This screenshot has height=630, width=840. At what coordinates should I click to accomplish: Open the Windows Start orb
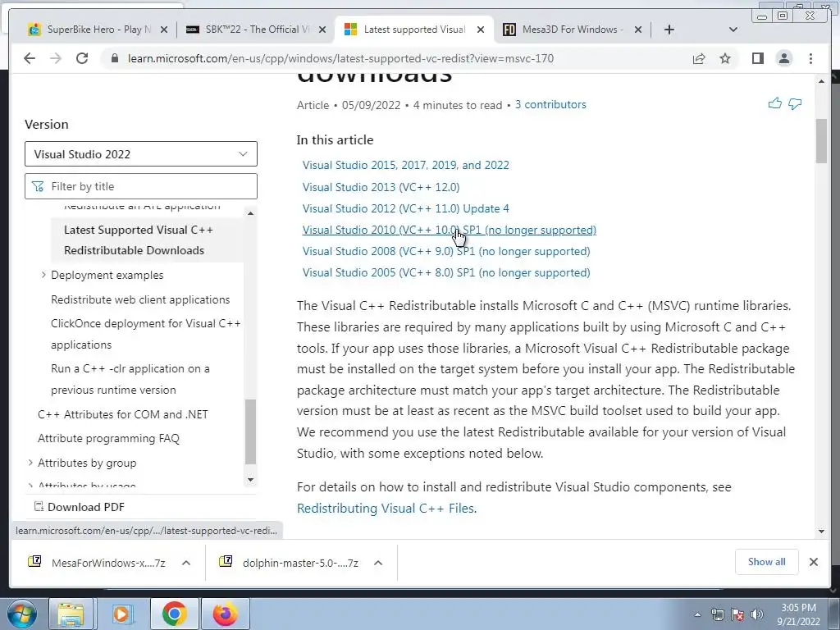(x=22, y=614)
